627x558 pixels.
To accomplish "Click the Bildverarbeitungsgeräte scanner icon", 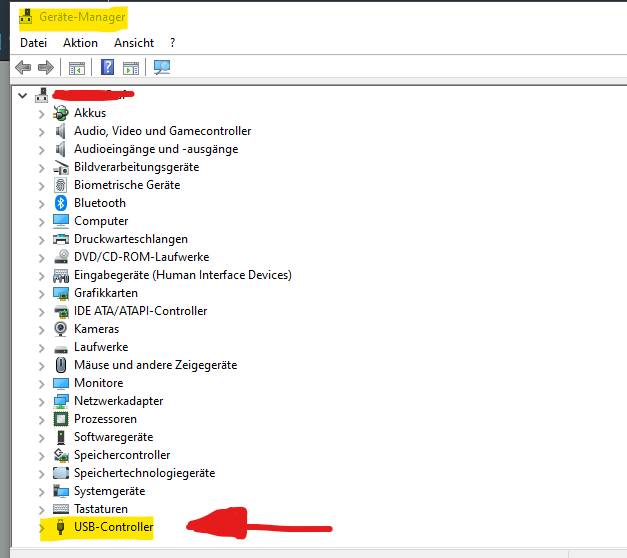I will [x=61, y=167].
